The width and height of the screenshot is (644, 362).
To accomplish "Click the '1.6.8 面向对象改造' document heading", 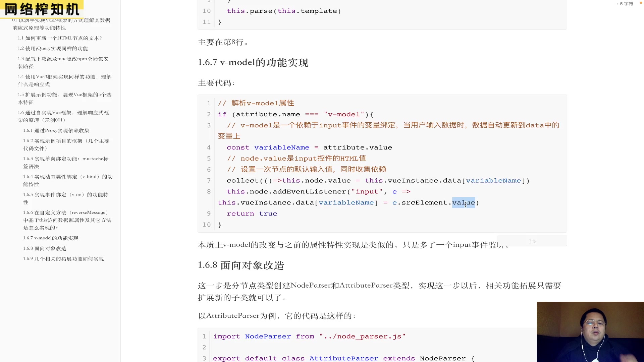I will tap(241, 265).
